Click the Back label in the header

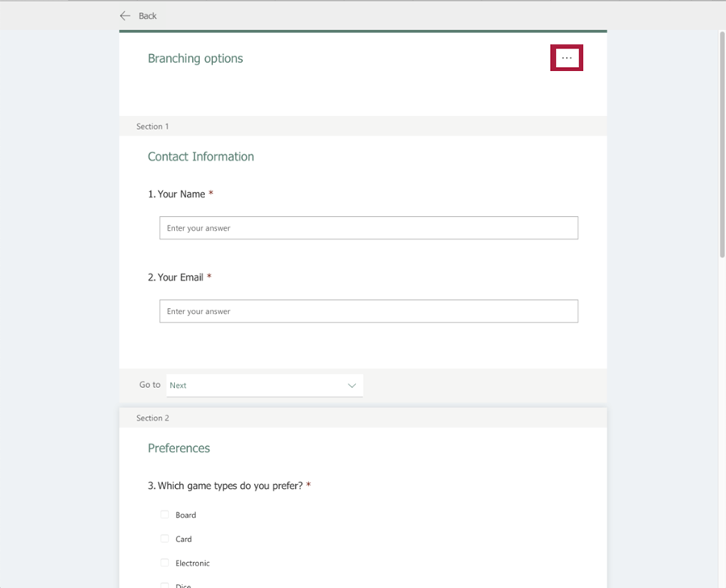click(148, 15)
